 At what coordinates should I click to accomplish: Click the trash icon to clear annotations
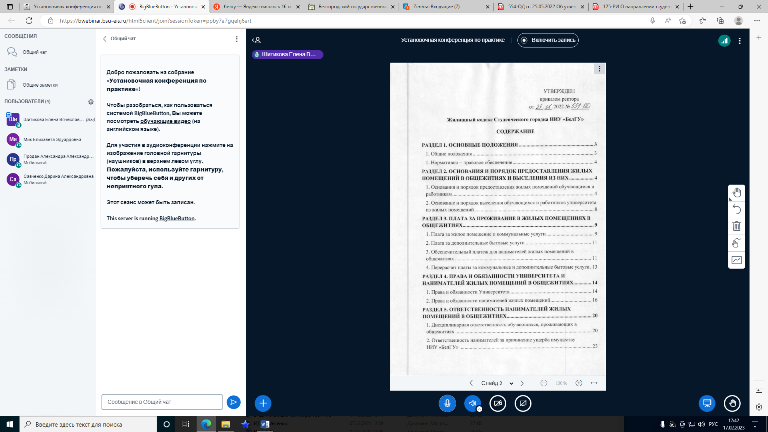click(x=736, y=227)
